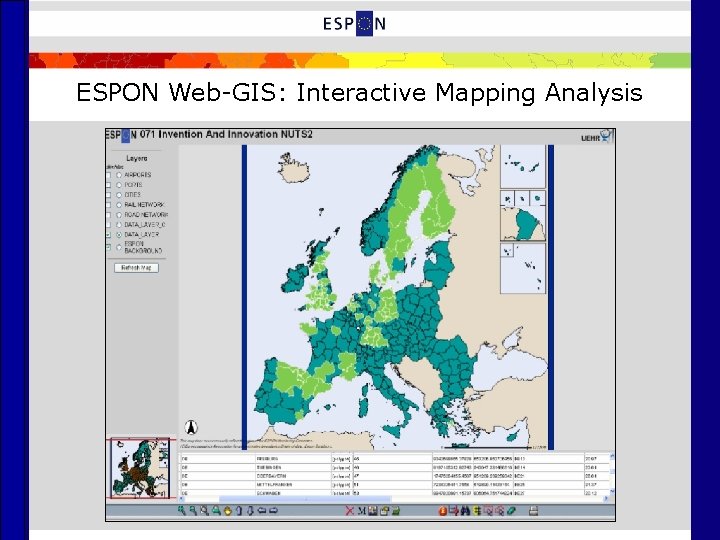This screenshot has height=540, width=720.
Task: Activate the pan hand tool
Action: [x=228, y=510]
